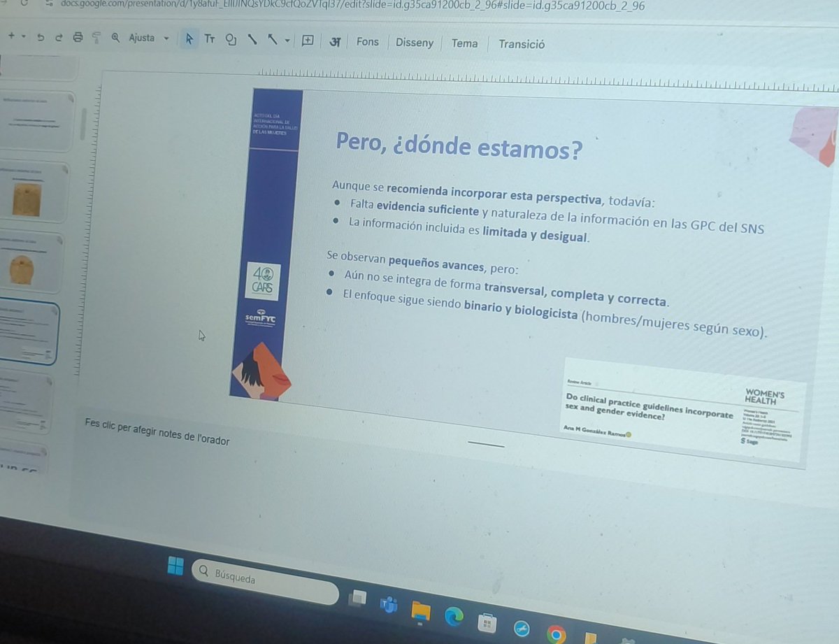
Task: Choose the select cursor tool
Action: click(188, 40)
